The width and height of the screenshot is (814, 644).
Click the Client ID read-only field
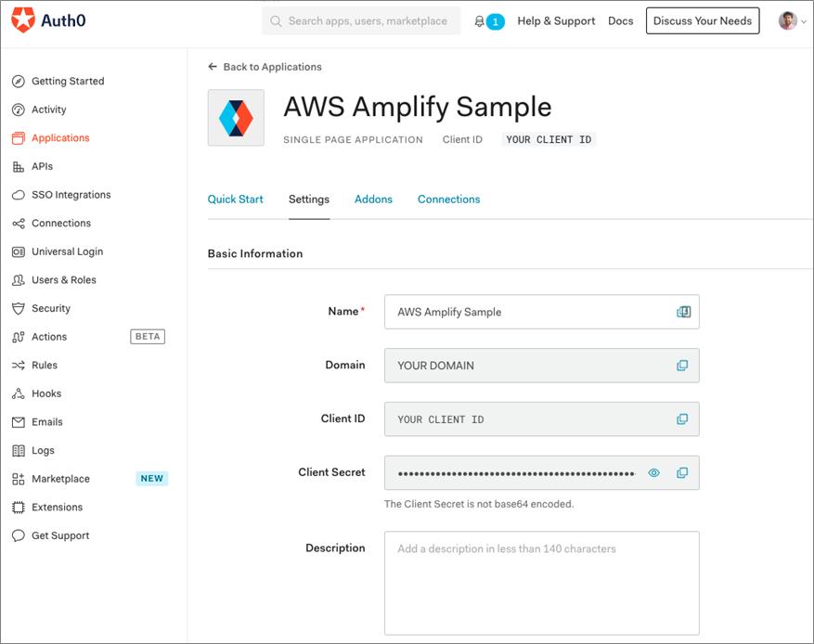coord(541,419)
